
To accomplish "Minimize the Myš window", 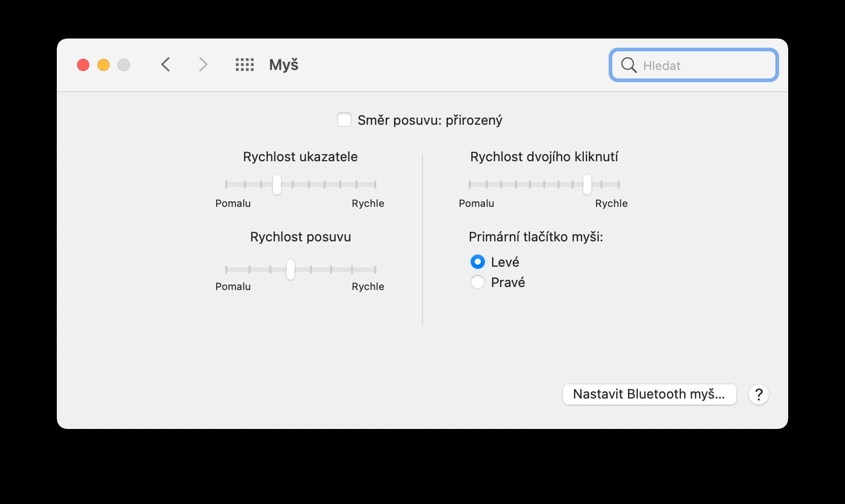I will click(103, 65).
